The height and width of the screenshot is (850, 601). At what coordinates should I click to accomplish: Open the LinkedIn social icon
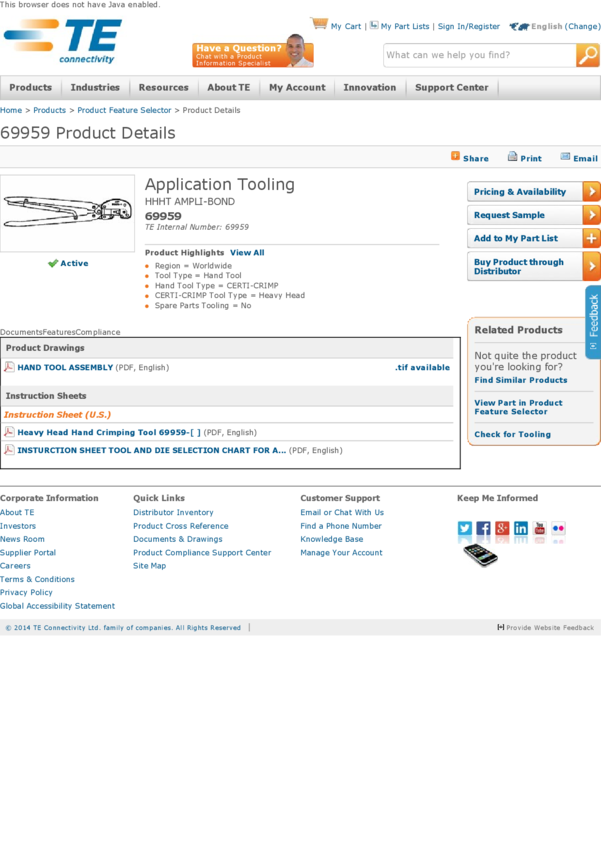coord(521,528)
